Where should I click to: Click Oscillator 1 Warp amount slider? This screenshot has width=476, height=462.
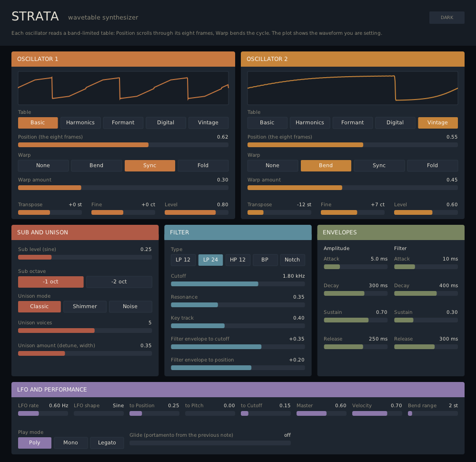pos(123,188)
